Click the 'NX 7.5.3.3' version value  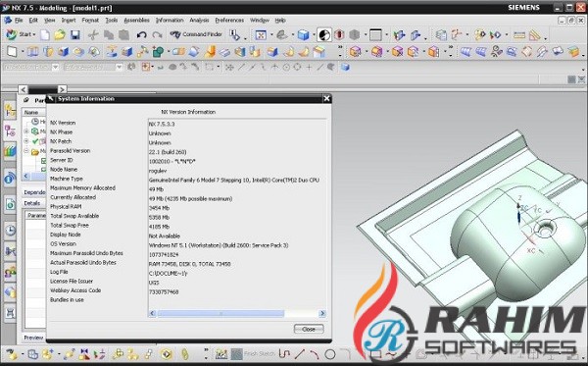pos(162,124)
